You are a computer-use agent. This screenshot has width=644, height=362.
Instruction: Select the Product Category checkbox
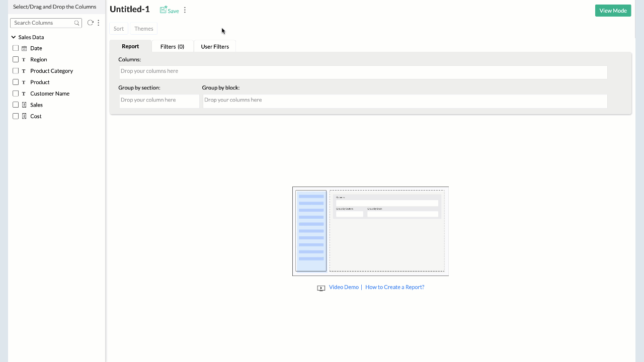click(x=16, y=70)
